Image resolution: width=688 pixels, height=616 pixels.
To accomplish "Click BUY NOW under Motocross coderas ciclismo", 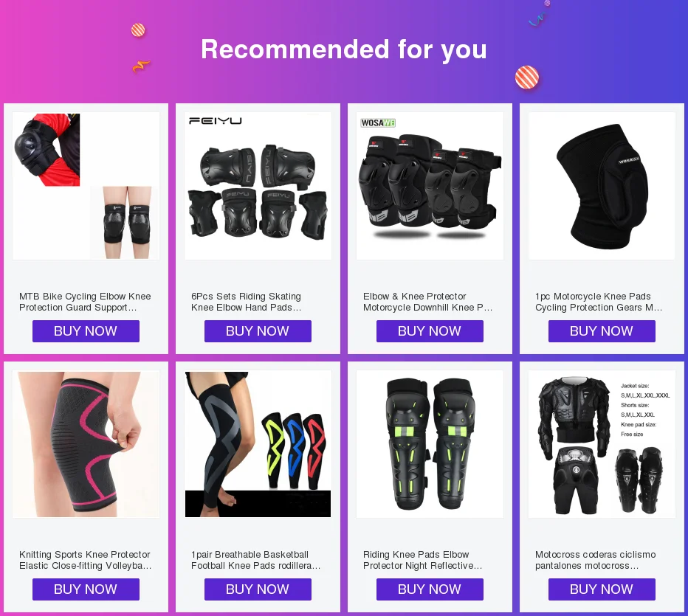I will point(602,589).
